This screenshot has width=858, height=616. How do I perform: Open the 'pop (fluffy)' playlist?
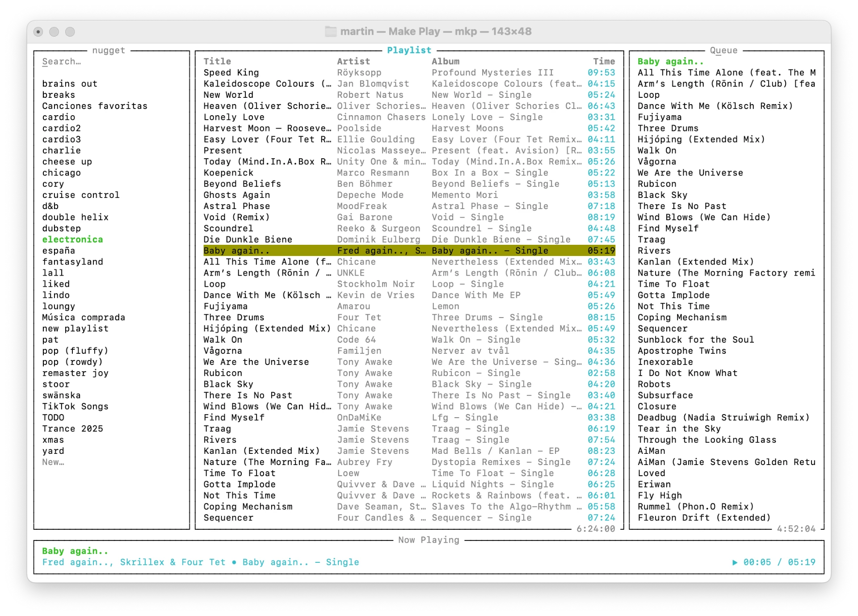pyautogui.click(x=75, y=351)
